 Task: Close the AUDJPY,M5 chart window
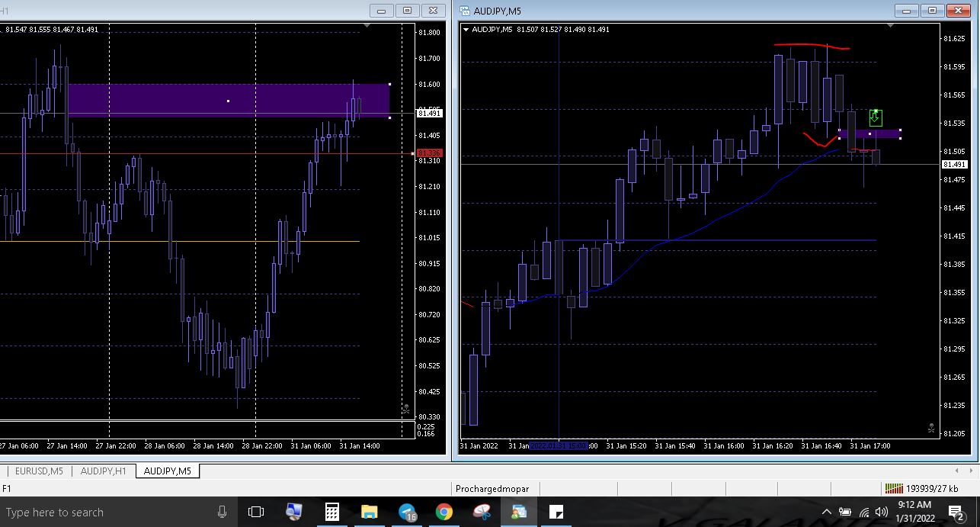(x=957, y=11)
